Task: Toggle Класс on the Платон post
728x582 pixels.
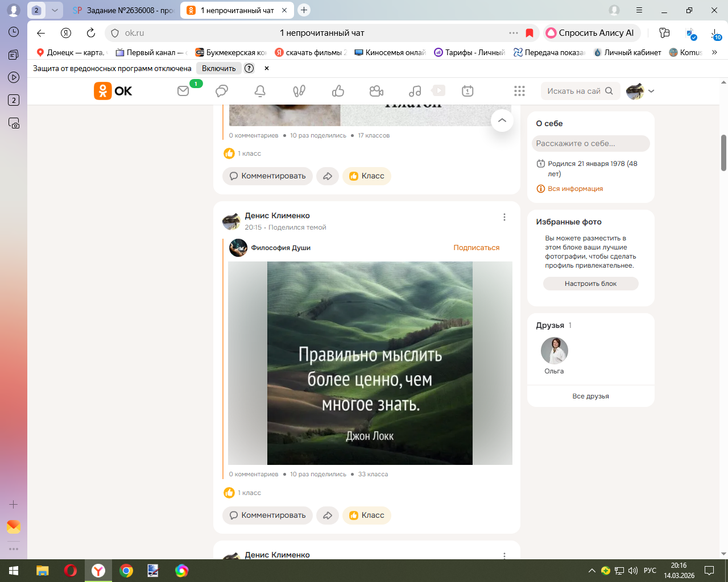Action: 367,176
